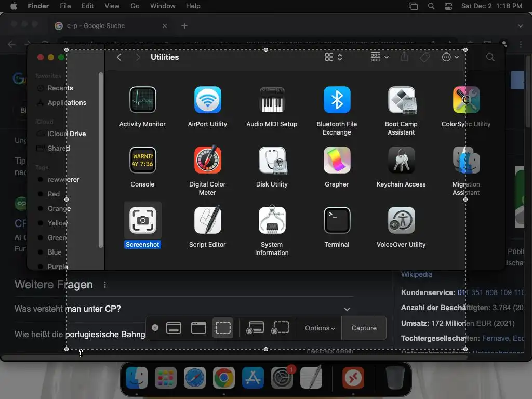Click the Capture button
Screen dimensions: 532x399
tap(364, 328)
